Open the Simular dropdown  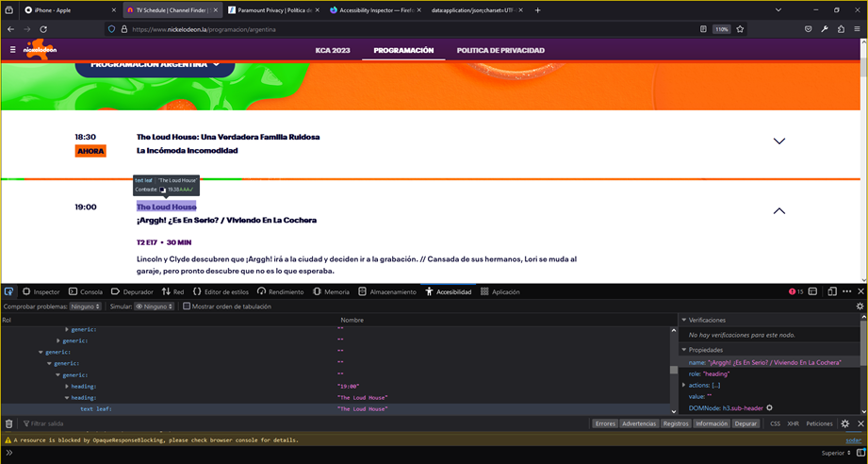pyautogui.click(x=154, y=307)
